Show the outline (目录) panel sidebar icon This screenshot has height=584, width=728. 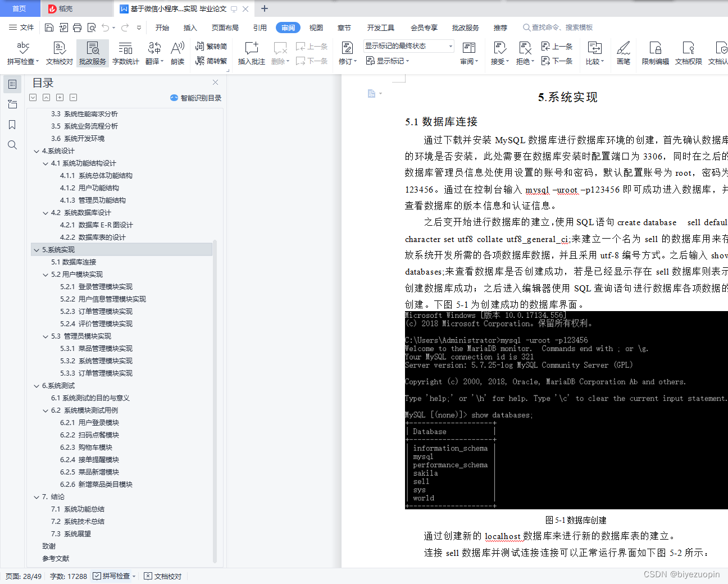tap(12, 84)
